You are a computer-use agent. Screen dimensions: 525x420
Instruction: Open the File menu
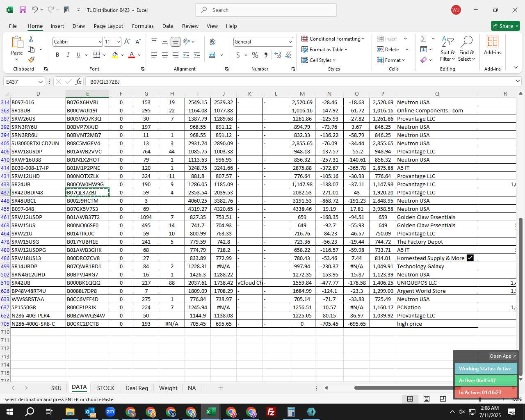click(x=13, y=26)
